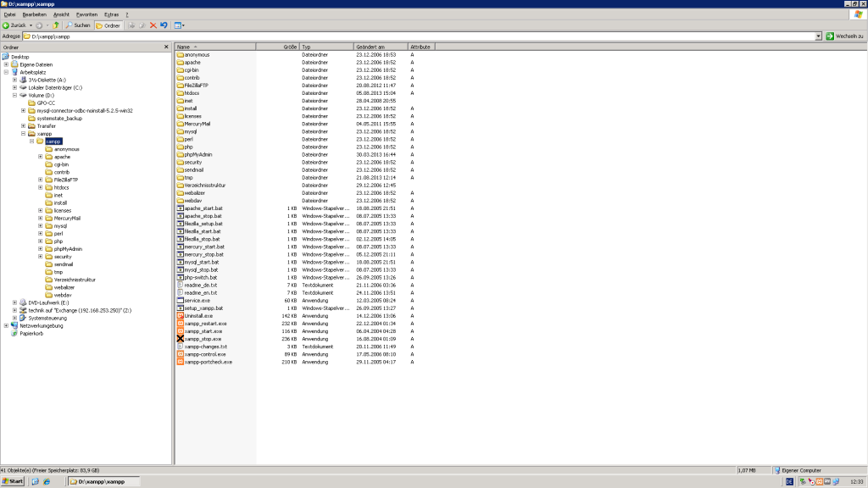Select the Uninstall.exe icon

click(180, 316)
